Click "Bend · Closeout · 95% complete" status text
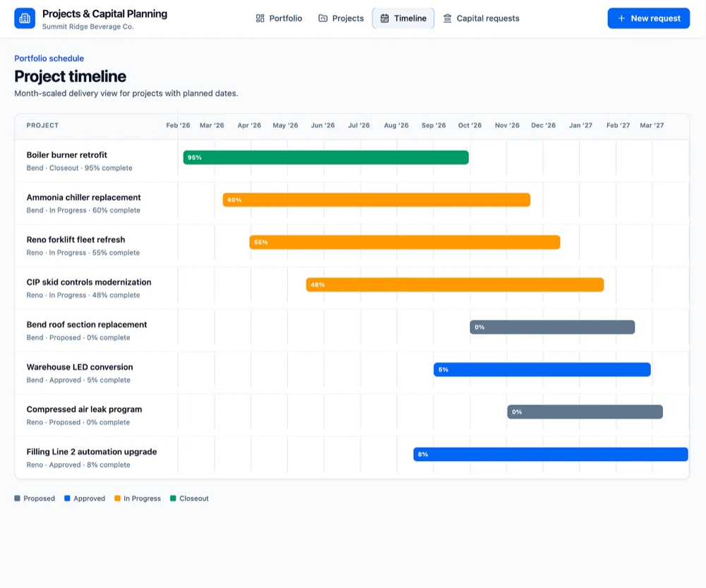The width and height of the screenshot is (706, 588). coord(79,168)
